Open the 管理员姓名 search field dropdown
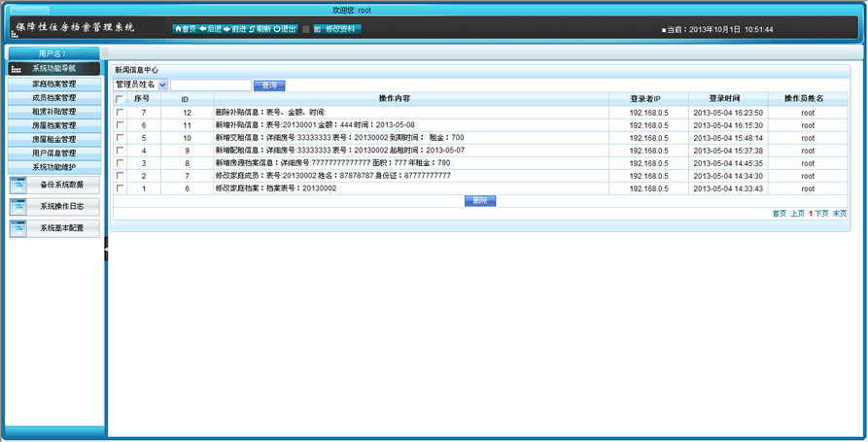Viewport: 868px width, 442px height. coord(162,85)
